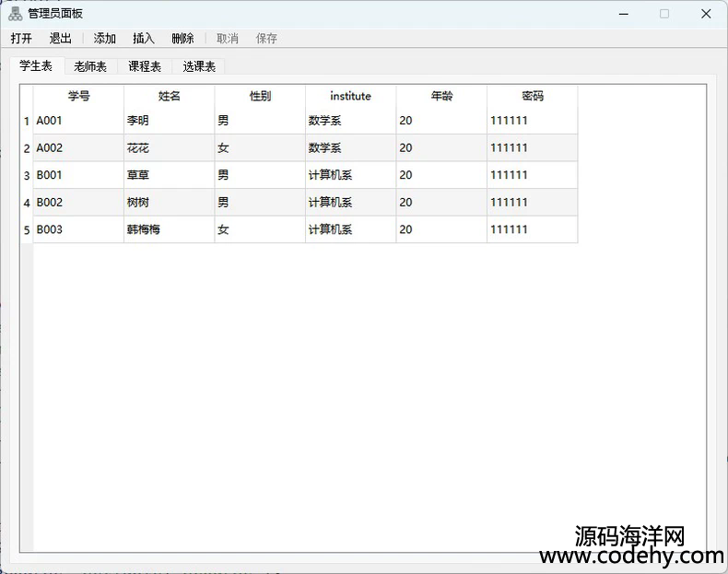Select cell B002
Image resolution: width=728 pixels, height=574 pixels.
[x=78, y=203]
